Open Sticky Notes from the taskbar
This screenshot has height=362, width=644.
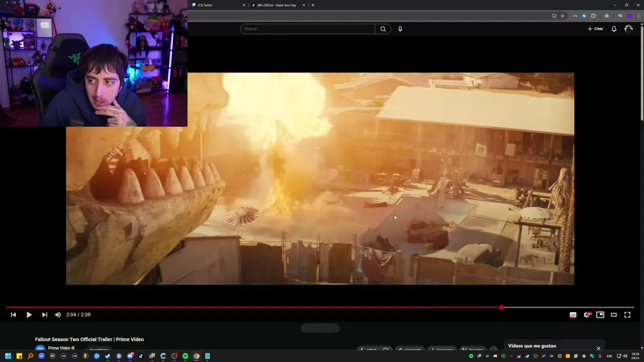(19, 356)
